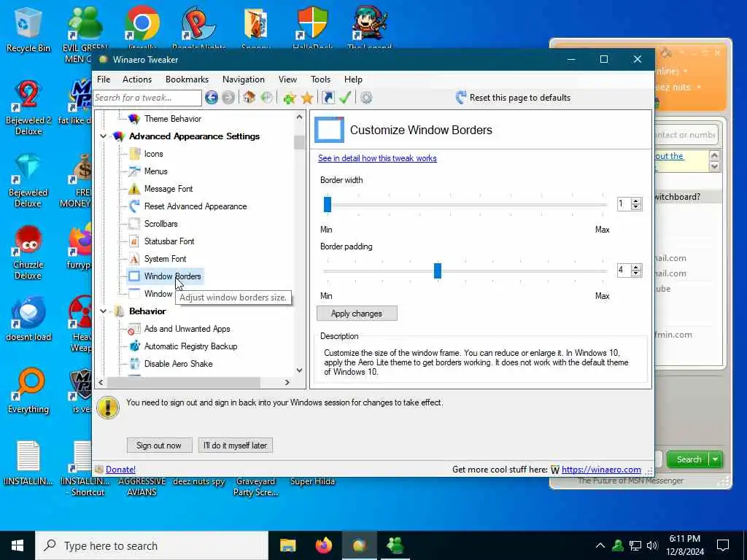Click the greyed forward arrow toolbar icon
The height and width of the screenshot is (560, 747).
[x=228, y=98]
